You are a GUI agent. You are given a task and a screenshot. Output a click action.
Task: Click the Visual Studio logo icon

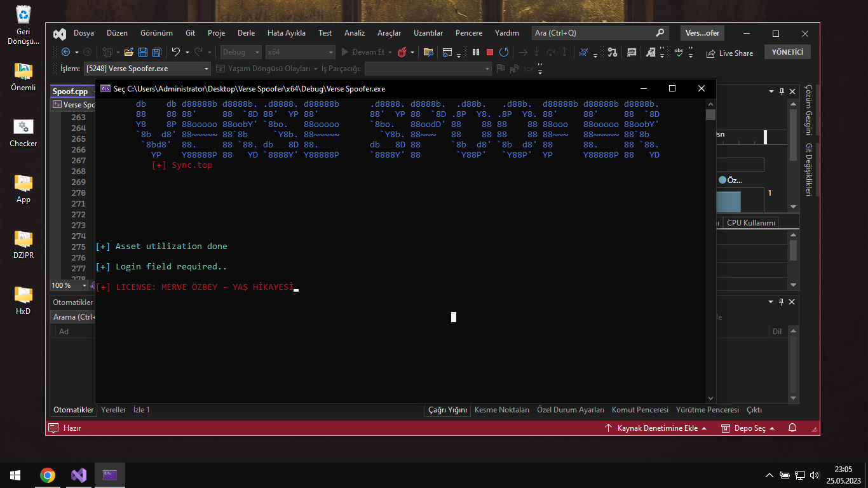60,34
